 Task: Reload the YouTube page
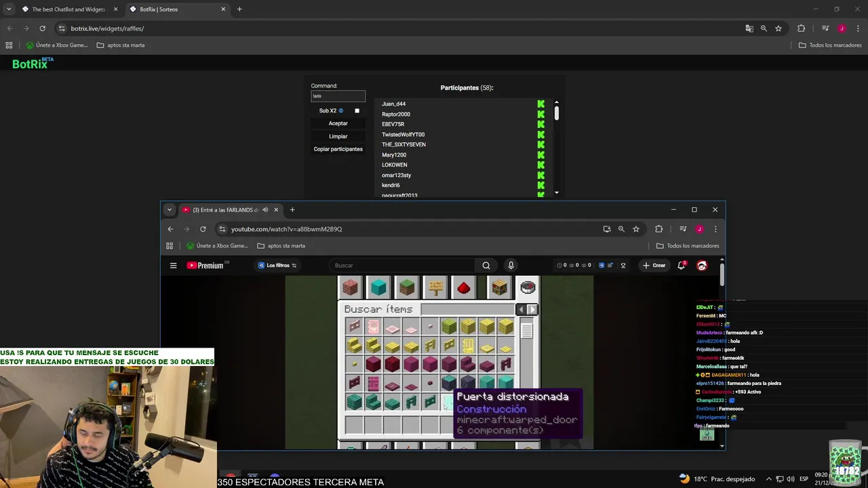tap(203, 229)
